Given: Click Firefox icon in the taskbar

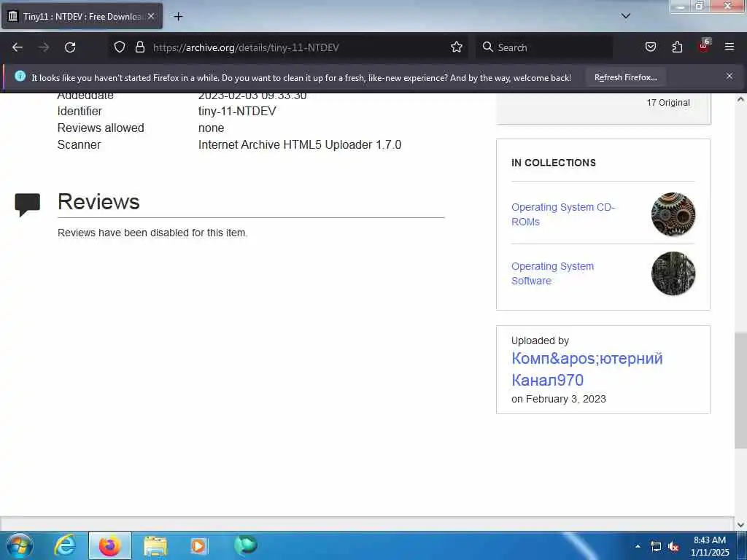Looking at the screenshot, I should 110,545.
